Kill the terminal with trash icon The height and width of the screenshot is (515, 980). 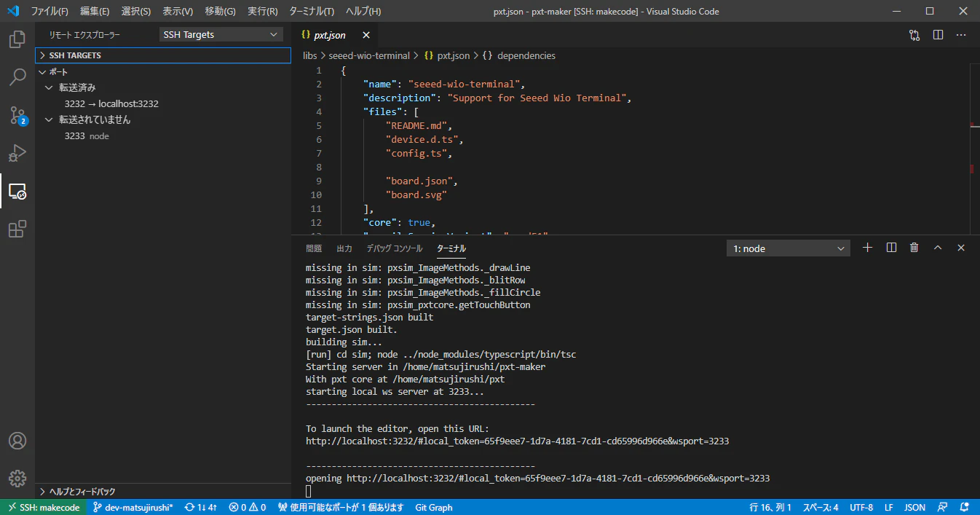click(x=914, y=248)
